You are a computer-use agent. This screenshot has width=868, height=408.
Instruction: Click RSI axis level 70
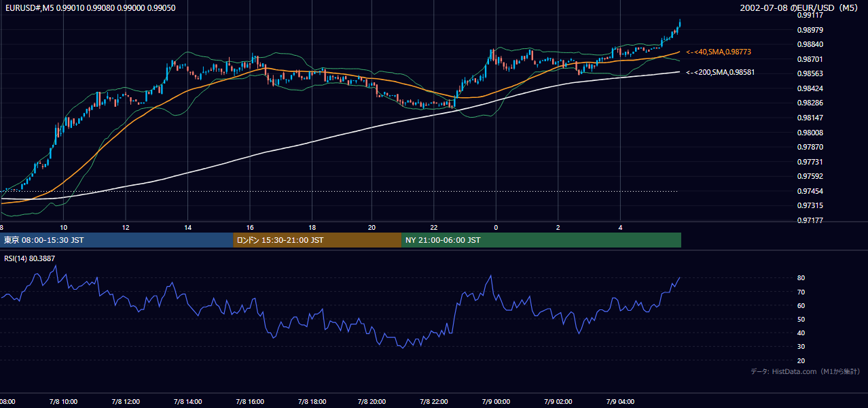(801, 292)
